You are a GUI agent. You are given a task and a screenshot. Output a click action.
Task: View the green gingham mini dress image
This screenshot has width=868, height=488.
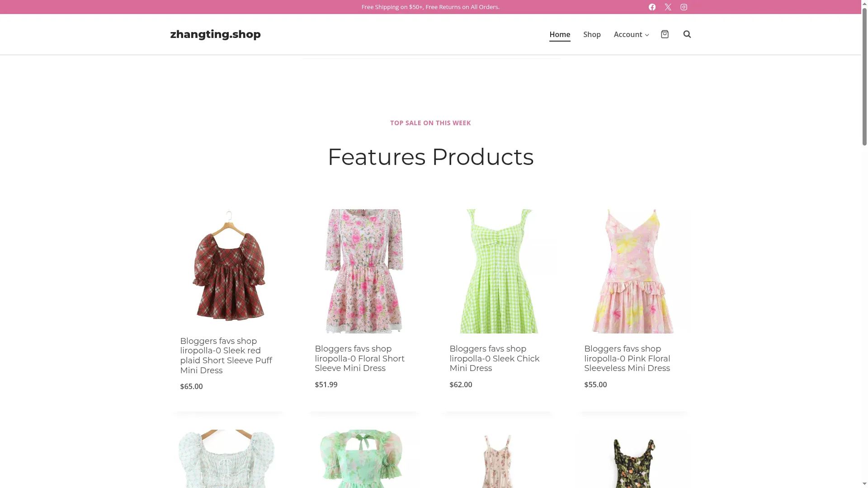pyautogui.click(x=498, y=271)
